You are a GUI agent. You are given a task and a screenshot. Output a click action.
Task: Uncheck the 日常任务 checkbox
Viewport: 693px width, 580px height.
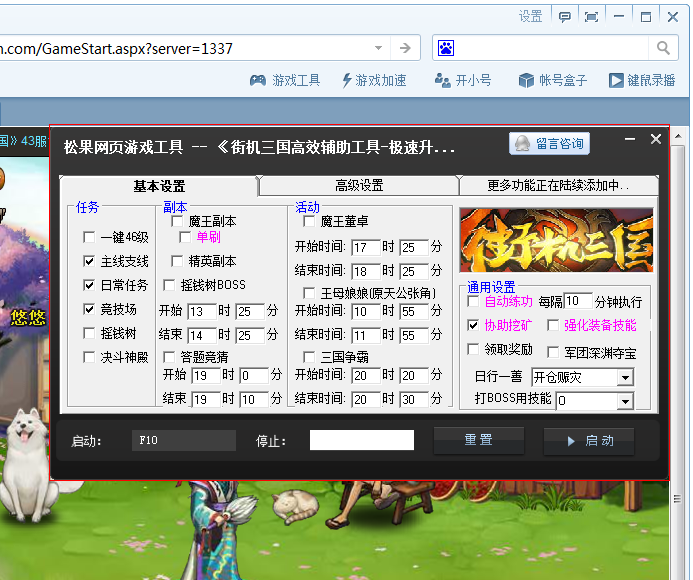click(x=90, y=285)
